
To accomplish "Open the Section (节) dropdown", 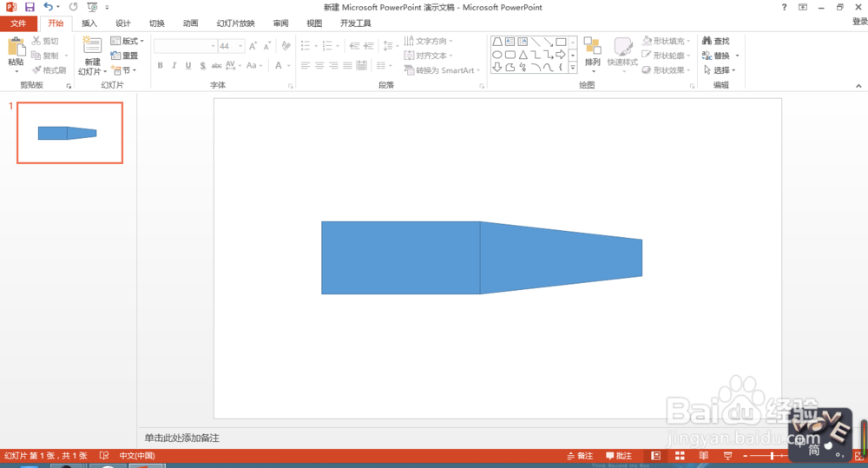I will pos(124,70).
